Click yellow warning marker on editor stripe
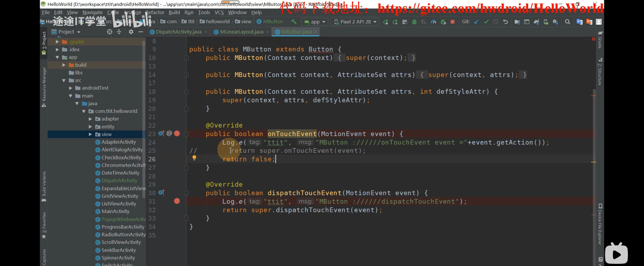 tap(594, 162)
